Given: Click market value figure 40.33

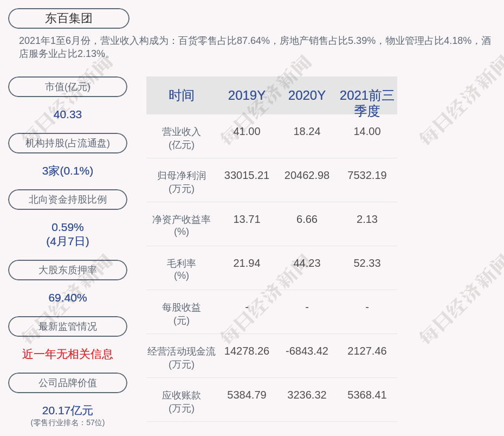Looking at the screenshot, I should coord(68,114).
